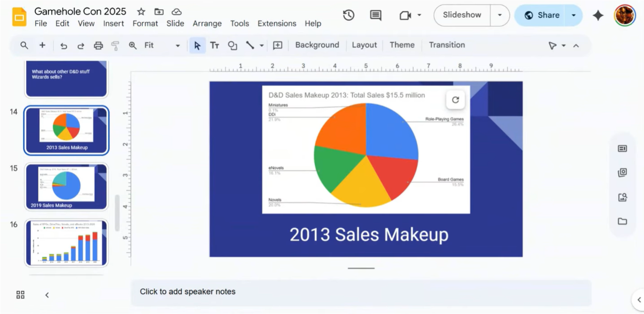Expand the Slideshow options dropdown arrow
Viewport: 644px width, 314px height.
coord(500,15)
